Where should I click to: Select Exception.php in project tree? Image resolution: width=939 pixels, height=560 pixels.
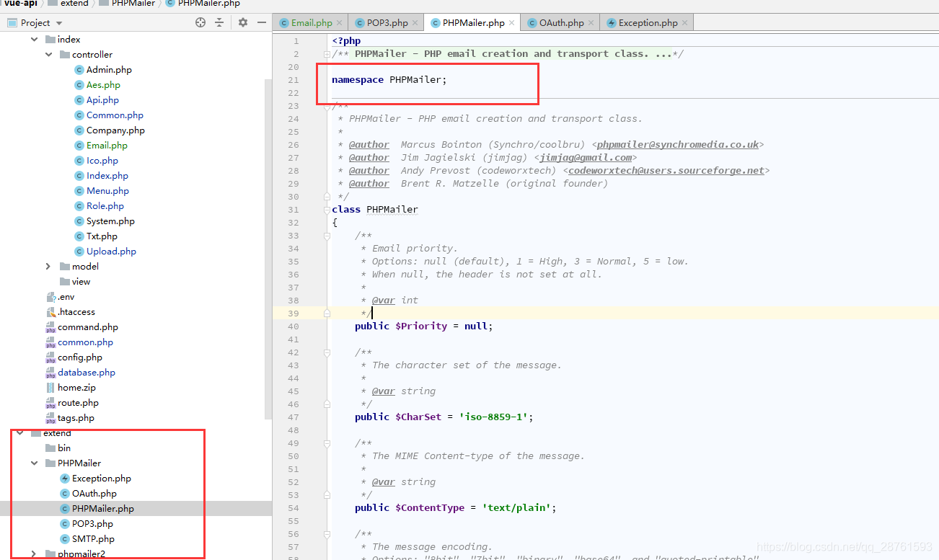pyautogui.click(x=96, y=479)
